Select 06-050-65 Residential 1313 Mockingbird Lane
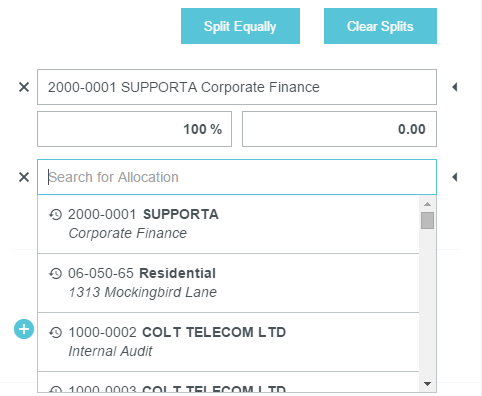The image size is (482, 396). [228, 283]
